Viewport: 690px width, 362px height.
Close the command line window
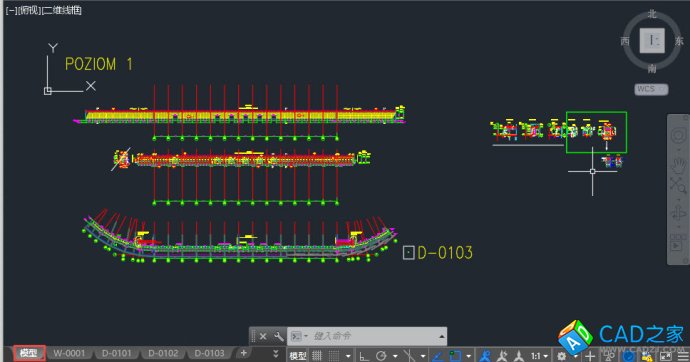pos(263,336)
